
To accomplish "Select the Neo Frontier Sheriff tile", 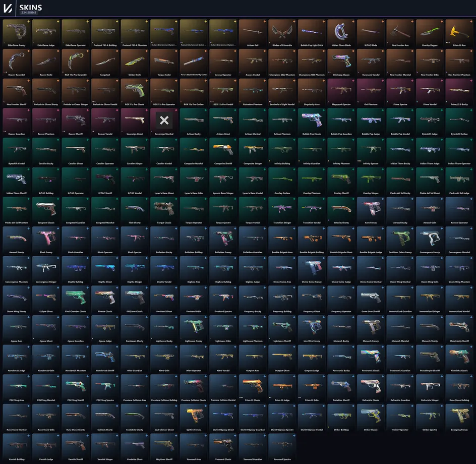I will pos(17,93).
